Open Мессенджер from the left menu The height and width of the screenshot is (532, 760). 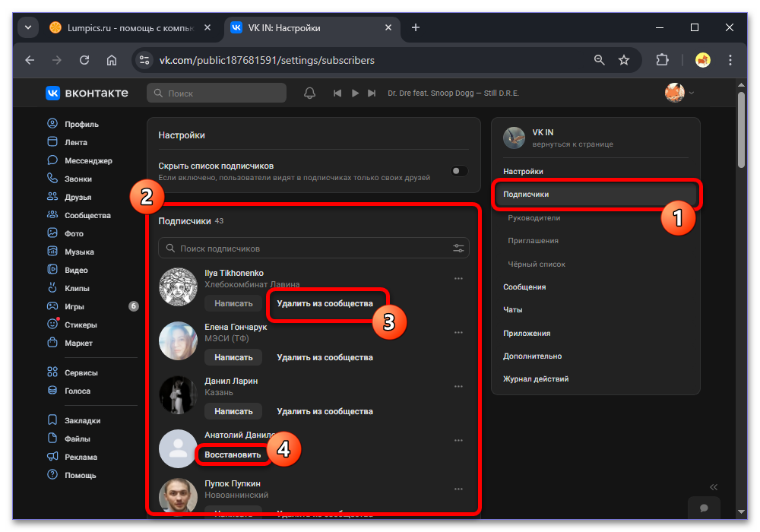click(80, 160)
